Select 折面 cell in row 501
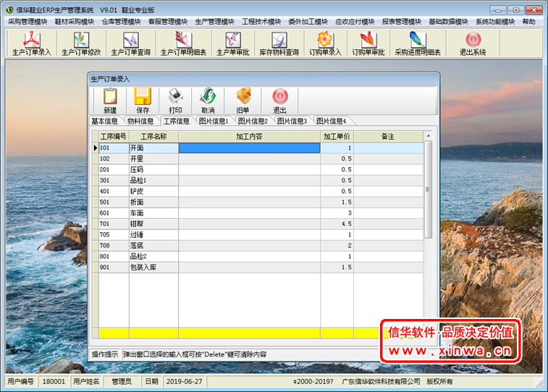548x392 pixels. tap(153, 202)
